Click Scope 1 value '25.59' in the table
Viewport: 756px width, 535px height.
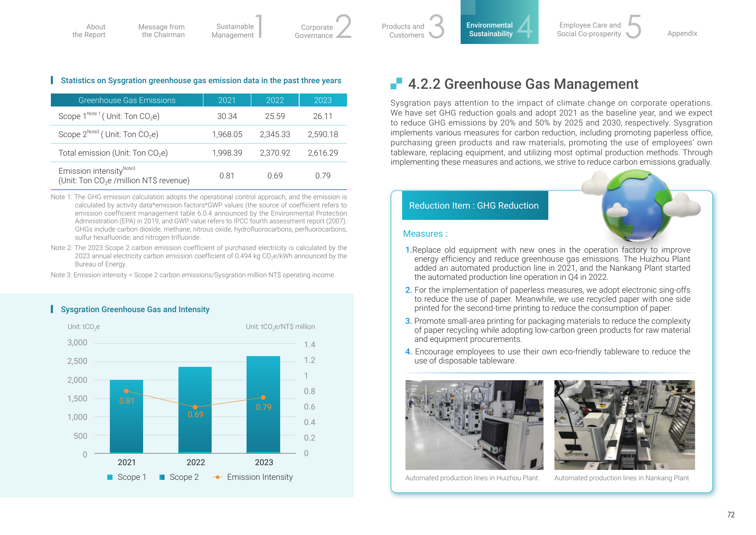tap(275, 116)
